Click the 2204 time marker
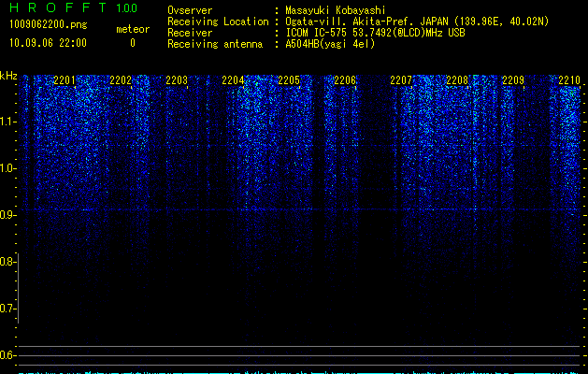The height and width of the screenshot is (374, 588). (x=233, y=80)
